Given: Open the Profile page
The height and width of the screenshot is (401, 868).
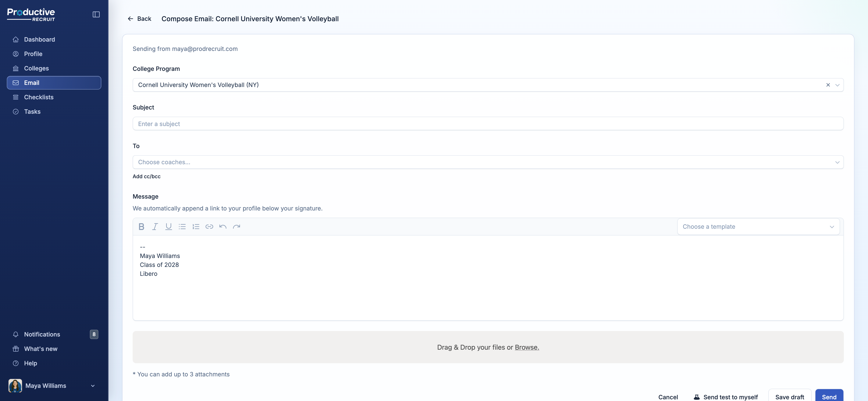Looking at the screenshot, I should (54, 54).
